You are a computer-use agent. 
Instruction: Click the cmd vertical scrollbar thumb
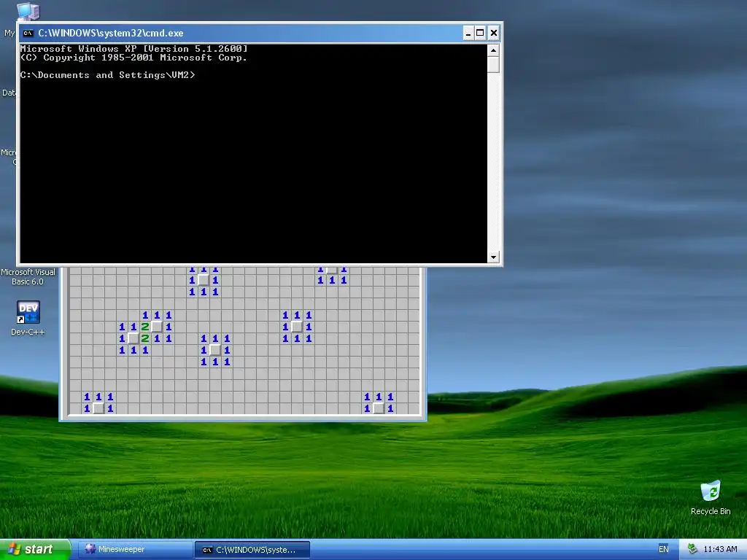coord(493,64)
